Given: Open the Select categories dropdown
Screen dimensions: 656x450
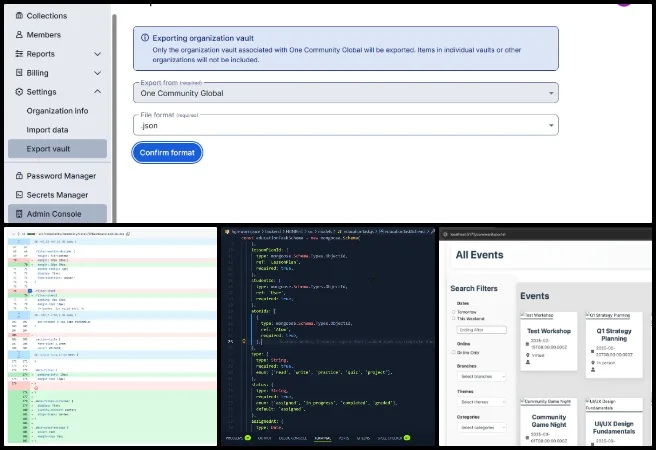Looking at the screenshot, I should [482, 427].
